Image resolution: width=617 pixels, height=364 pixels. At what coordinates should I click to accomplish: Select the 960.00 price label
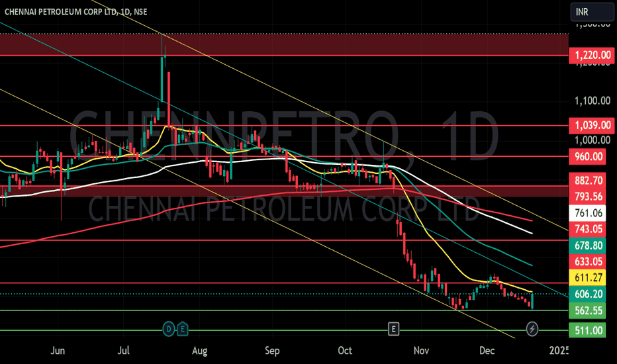click(589, 157)
